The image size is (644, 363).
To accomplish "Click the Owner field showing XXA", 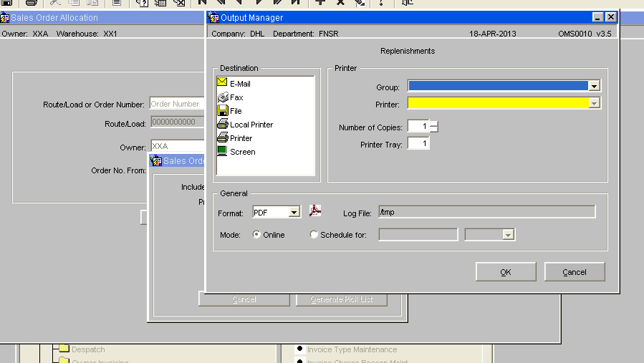I will [x=178, y=146].
